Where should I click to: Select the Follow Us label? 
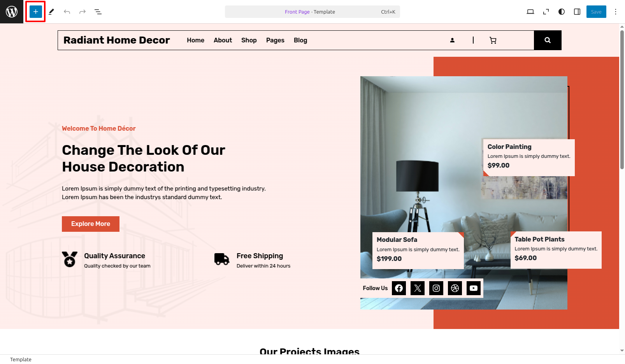[375, 288]
